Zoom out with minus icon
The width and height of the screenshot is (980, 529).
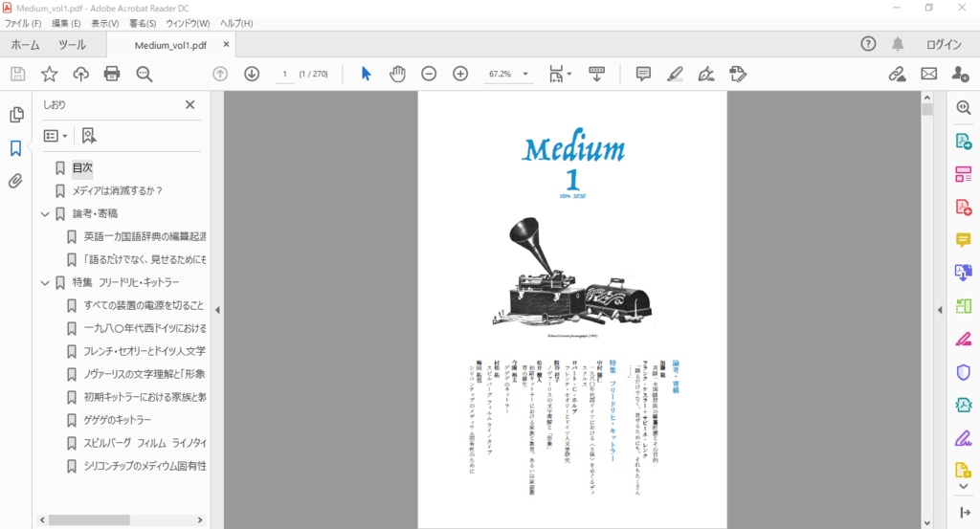point(429,74)
